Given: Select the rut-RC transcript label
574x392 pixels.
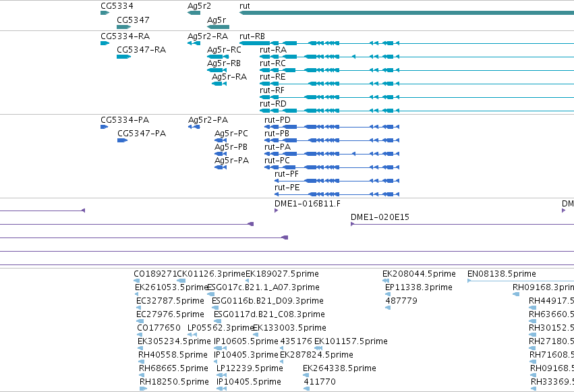Looking at the screenshot, I should click(272, 63).
